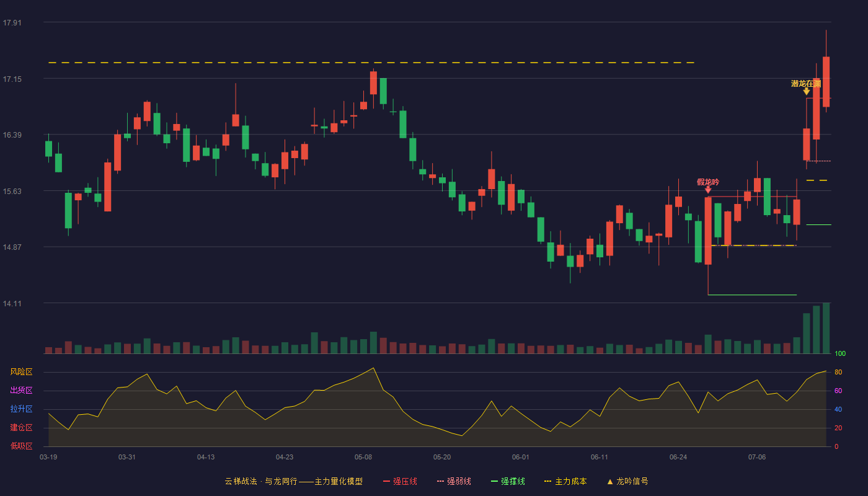Screen dimensions: 868x496
Task: Toggle the 强弱线 legend series
Action: point(454,481)
